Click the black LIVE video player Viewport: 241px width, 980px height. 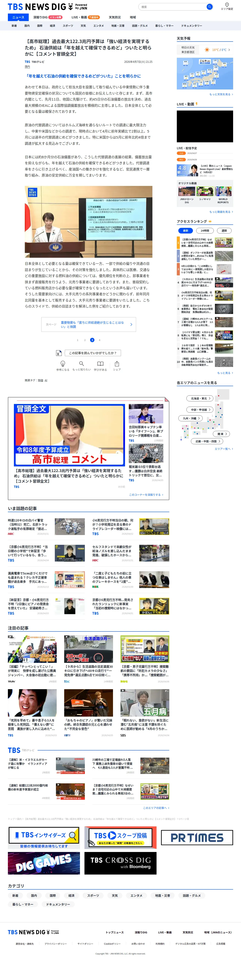(205, 126)
